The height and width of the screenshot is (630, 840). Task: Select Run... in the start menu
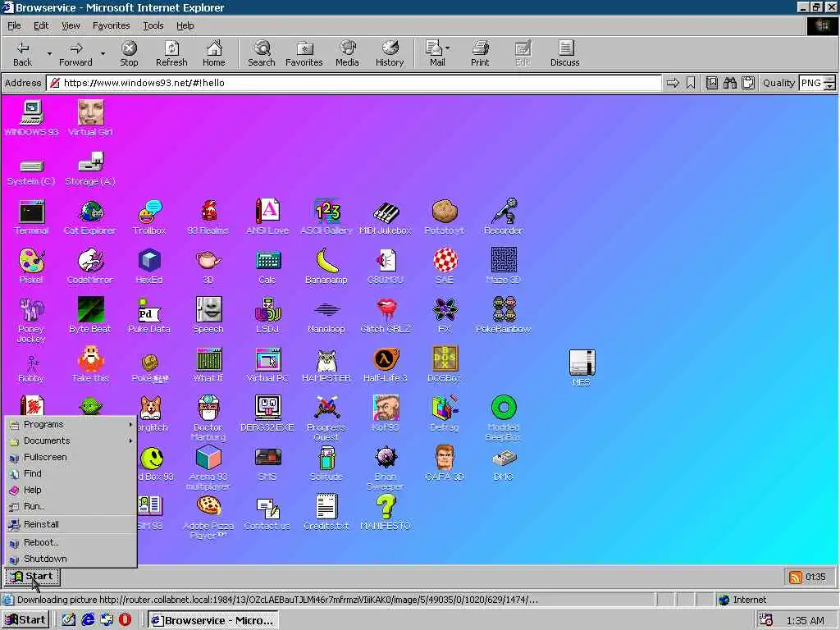71,506
